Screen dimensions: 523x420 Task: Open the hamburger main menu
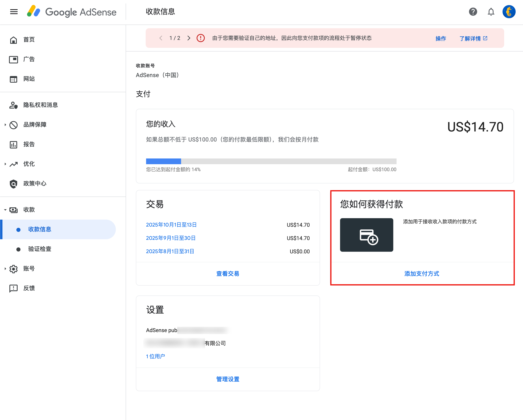tap(14, 12)
